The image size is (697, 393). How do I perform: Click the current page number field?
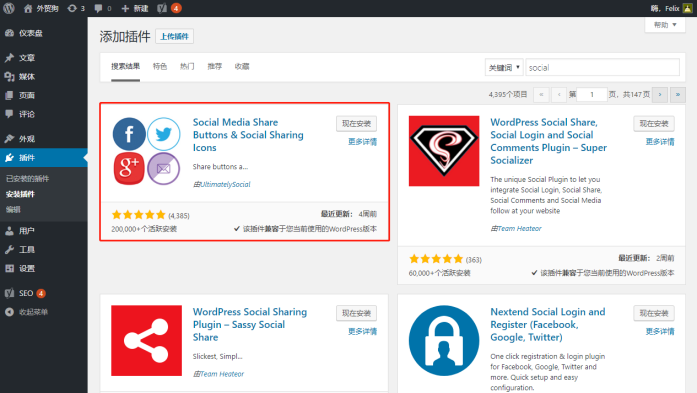pyautogui.click(x=592, y=94)
